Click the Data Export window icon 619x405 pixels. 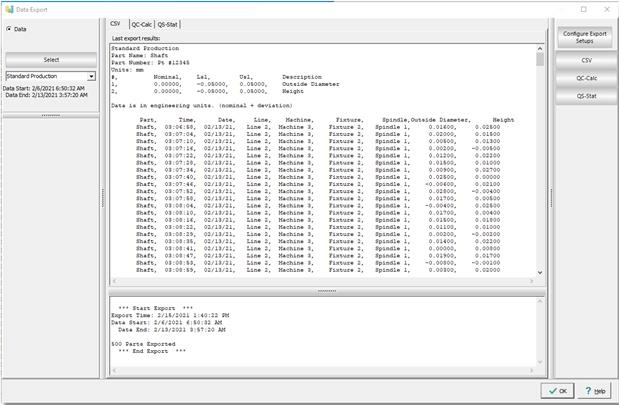(9, 9)
